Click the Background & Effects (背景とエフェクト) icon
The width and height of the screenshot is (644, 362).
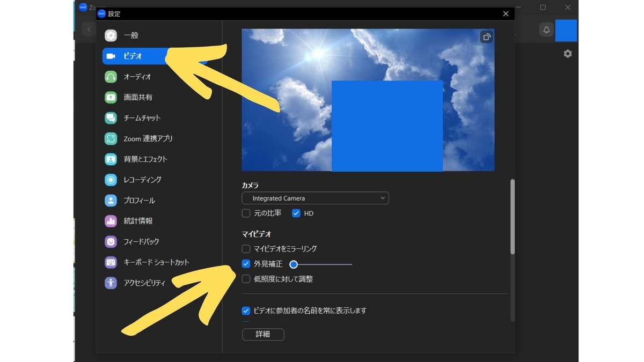(111, 159)
